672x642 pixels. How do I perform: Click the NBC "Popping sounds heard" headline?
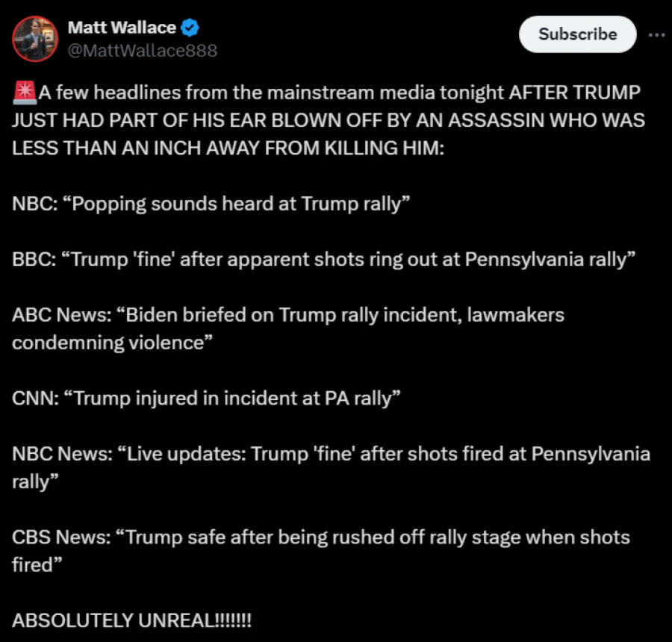coord(211,204)
